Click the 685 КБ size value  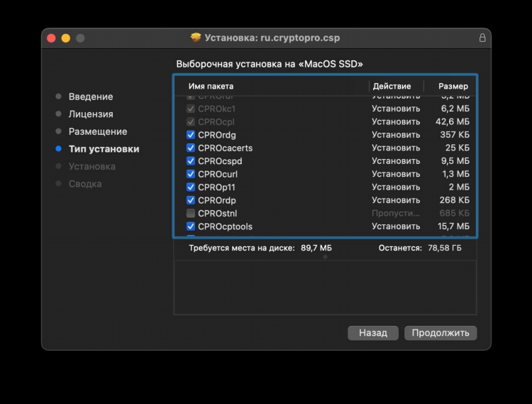coord(454,213)
